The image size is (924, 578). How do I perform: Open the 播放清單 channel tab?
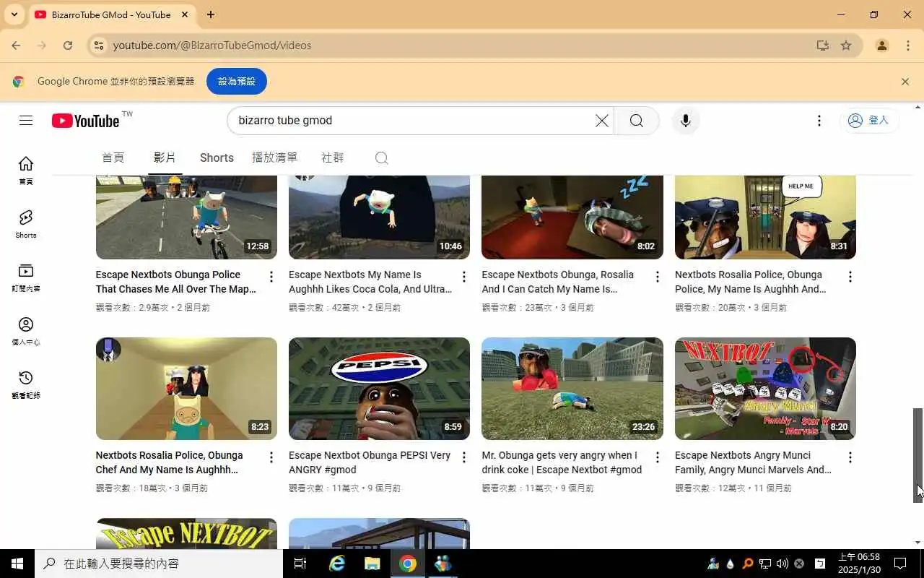tap(274, 158)
